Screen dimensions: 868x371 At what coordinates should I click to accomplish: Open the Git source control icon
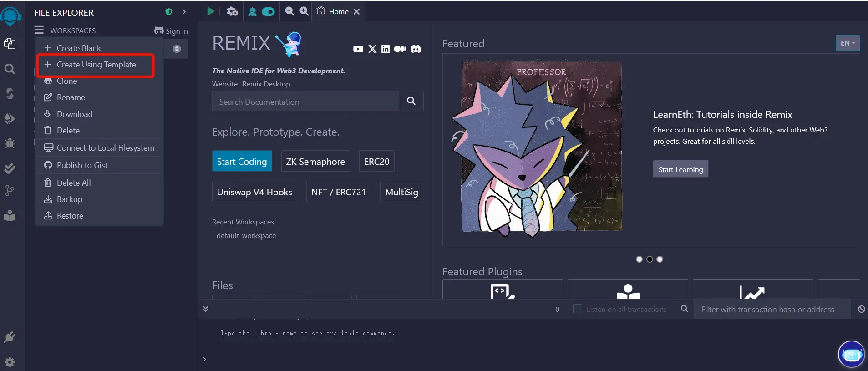[10, 191]
